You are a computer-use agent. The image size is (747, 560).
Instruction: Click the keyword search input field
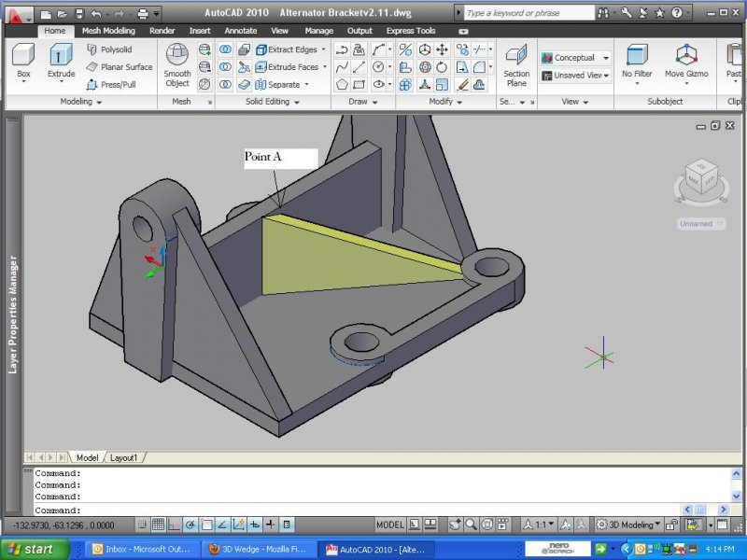coord(529,13)
